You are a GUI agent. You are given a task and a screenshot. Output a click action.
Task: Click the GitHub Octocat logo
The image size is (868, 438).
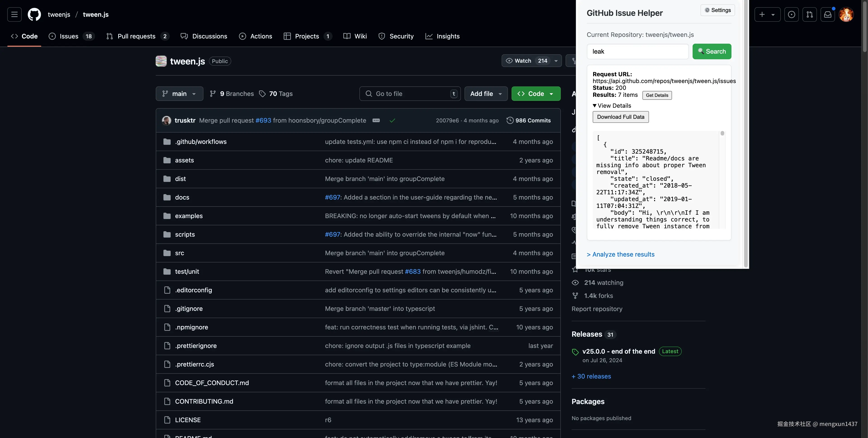point(34,14)
